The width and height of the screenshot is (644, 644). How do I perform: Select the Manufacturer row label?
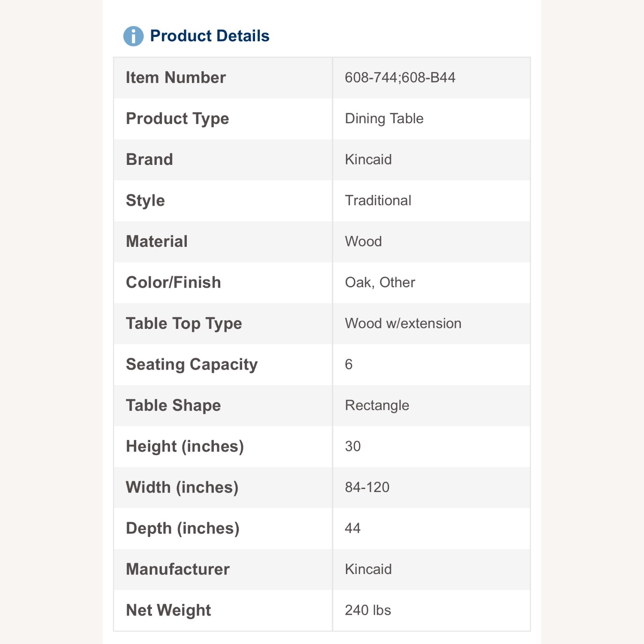coord(178,569)
